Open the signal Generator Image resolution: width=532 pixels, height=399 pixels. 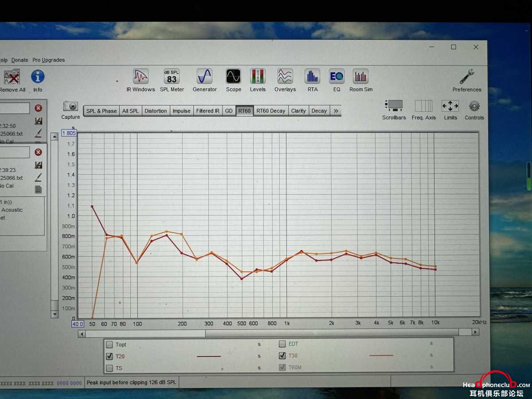(204, 80)
